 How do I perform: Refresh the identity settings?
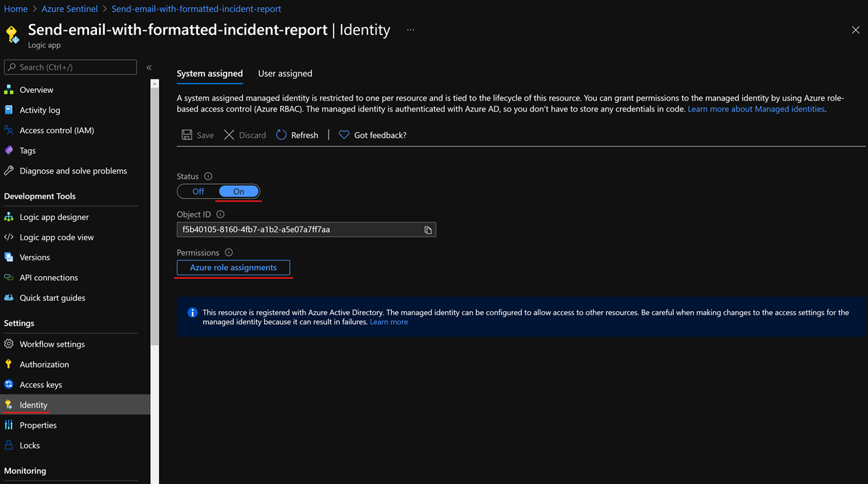click(x=297, y=134)
